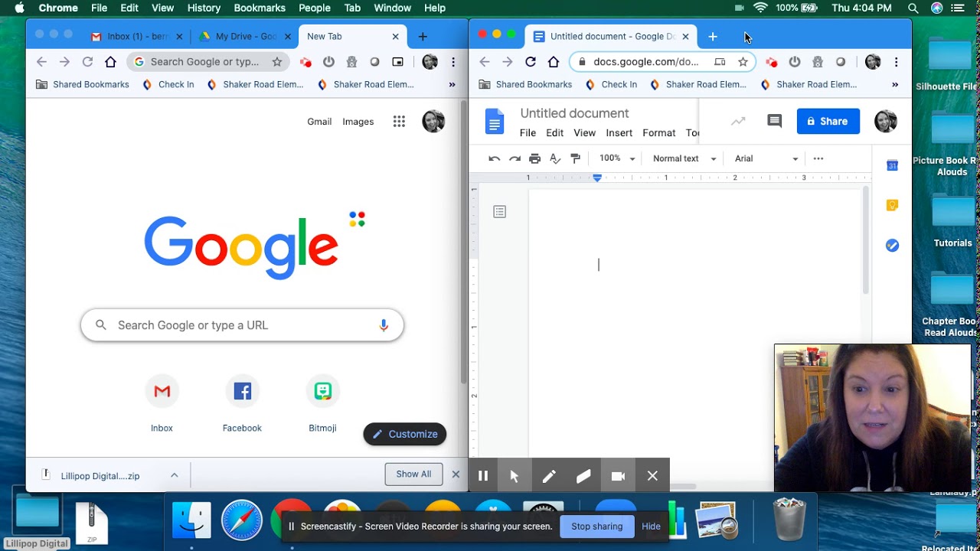Open the View menu in Google Docs

tap(584, 133)
